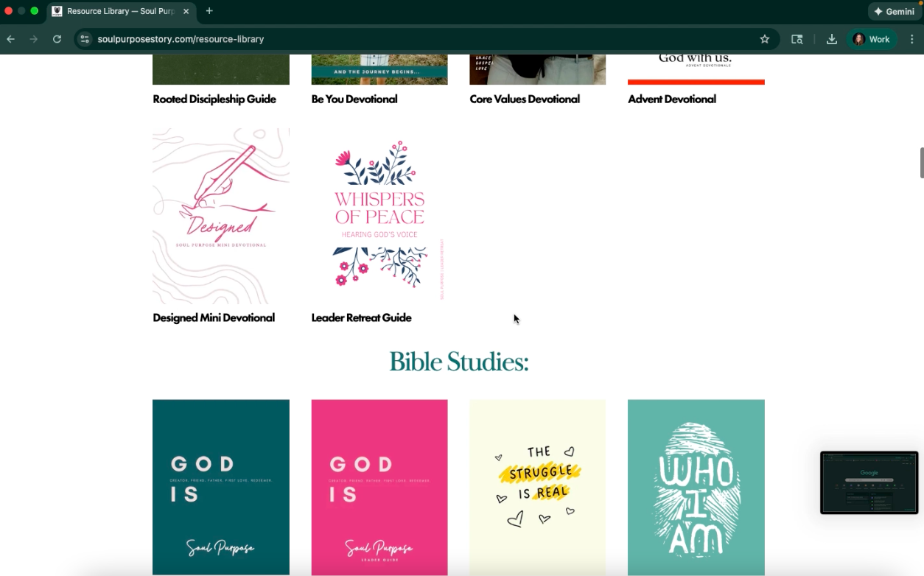Open the Gemini assistant button

pyautogui.click(x=895, y=11)
